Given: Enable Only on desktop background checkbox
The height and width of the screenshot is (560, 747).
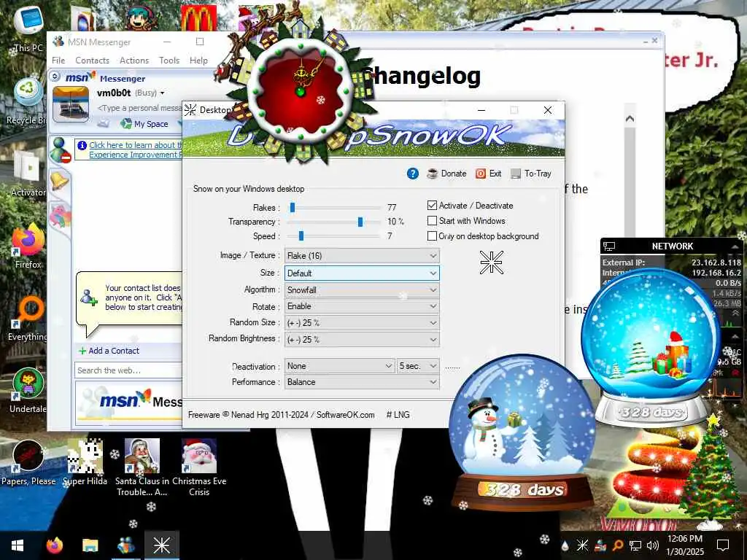Looking at the screenshot, I should (432, 236).
